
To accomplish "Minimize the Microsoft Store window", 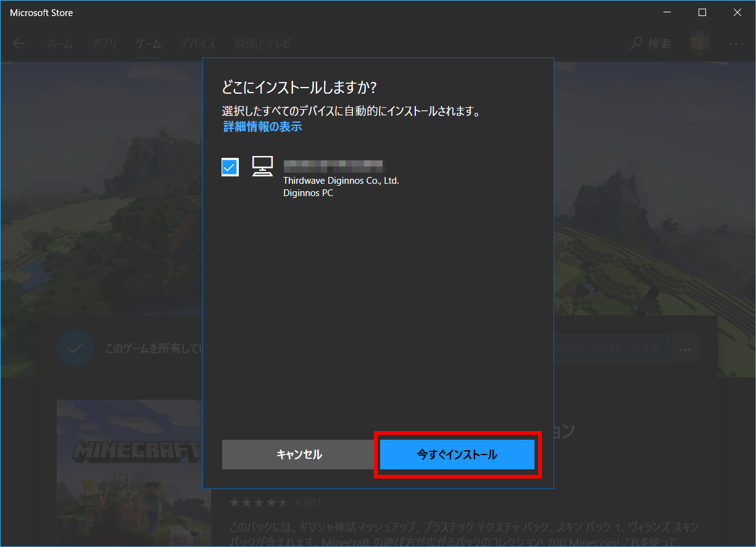I will 667,12.
